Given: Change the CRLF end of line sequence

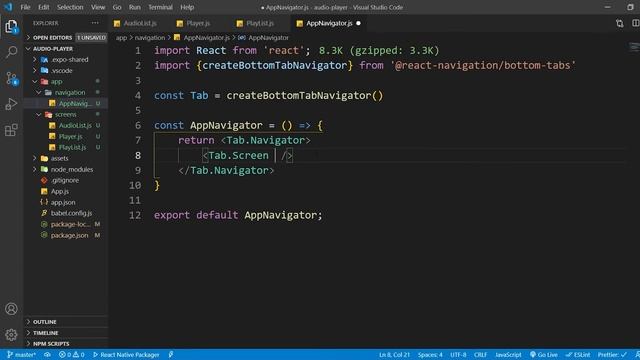Looking at the screenshot, I should click(480, 355).
